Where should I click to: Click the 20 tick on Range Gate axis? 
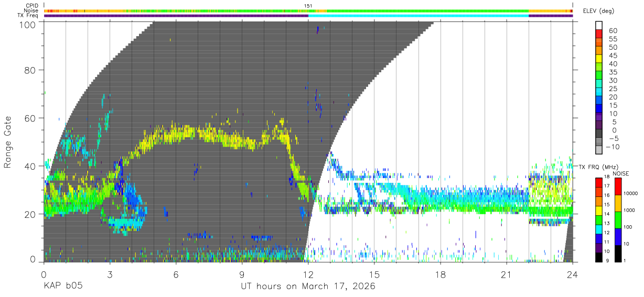tap(30, 214)
